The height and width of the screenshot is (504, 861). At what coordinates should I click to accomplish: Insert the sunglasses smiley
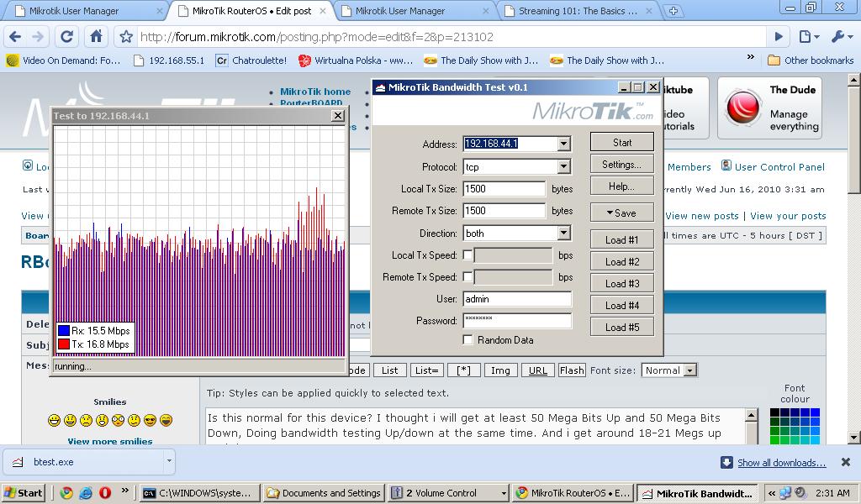(150, 420)
